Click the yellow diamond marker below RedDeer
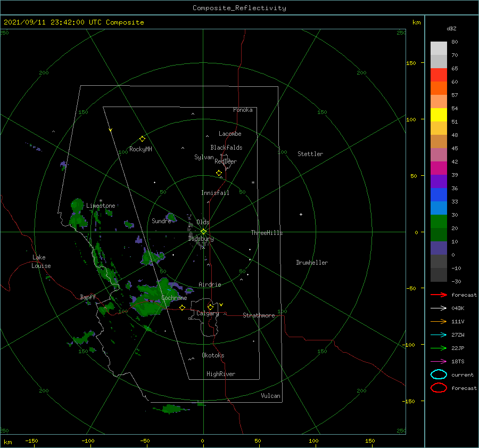This screenshot has width=479, height=448. pos(219,173)
